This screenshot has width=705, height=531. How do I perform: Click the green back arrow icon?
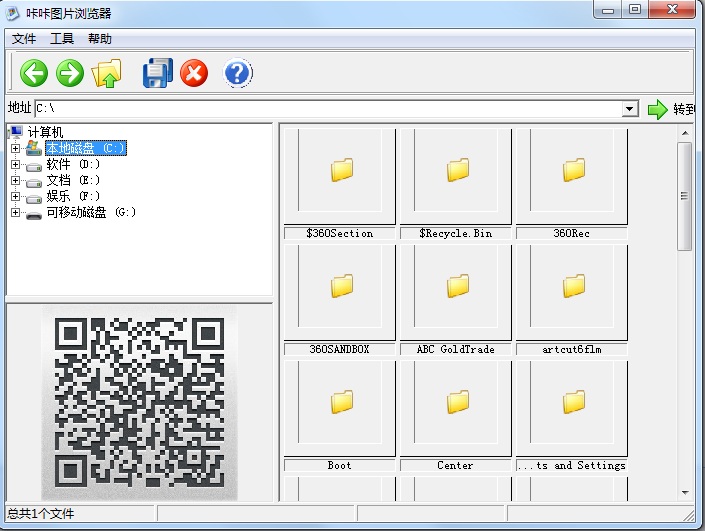tap(34, 73)
